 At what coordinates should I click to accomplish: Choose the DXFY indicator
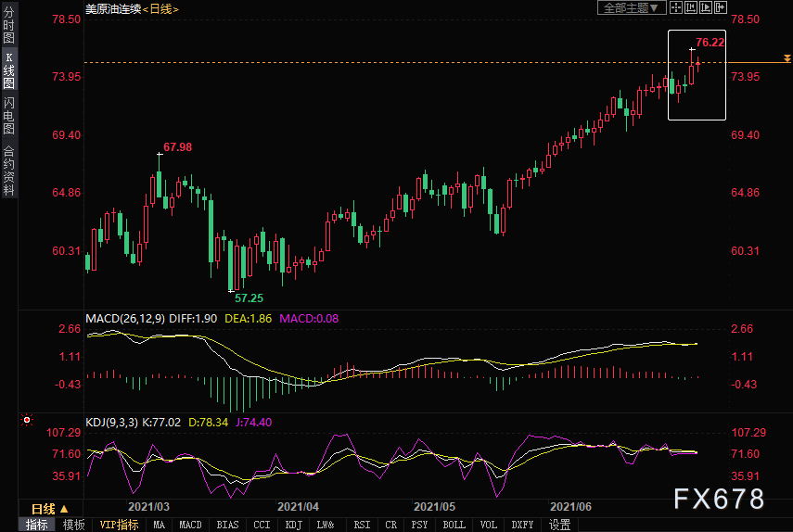pyautogui.click(x=522, y=525)
